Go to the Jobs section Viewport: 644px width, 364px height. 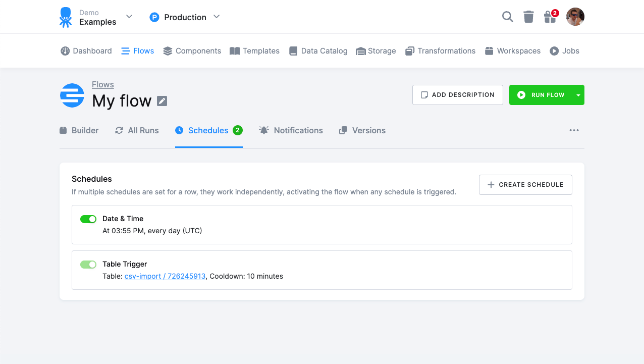(x=564, y=50)
